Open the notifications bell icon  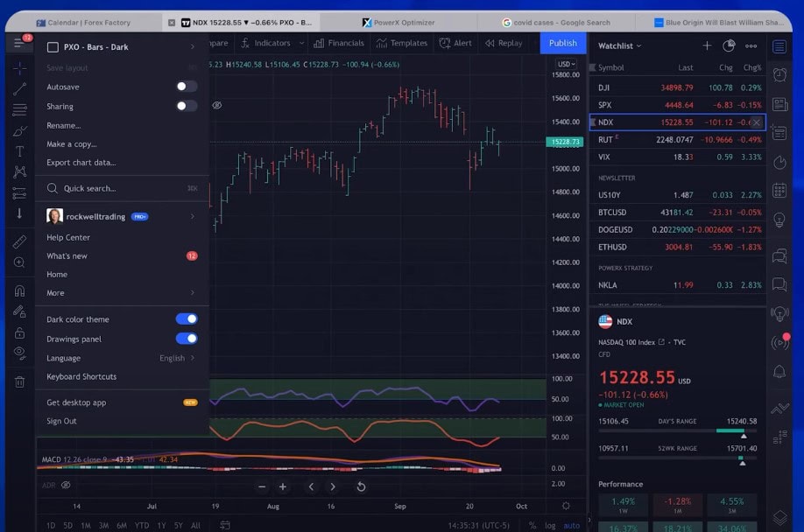779,371
